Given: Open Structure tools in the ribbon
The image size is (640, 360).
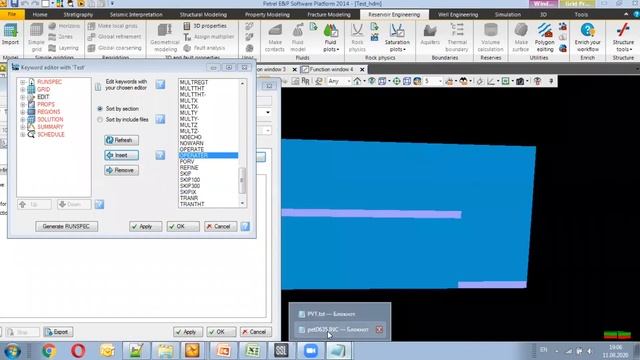Looking at the screenshot, I should click(623, 38).
